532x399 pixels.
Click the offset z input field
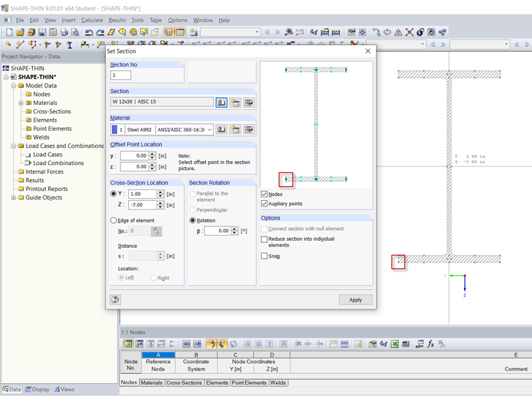pyautogui.click(x=134, y=167)
